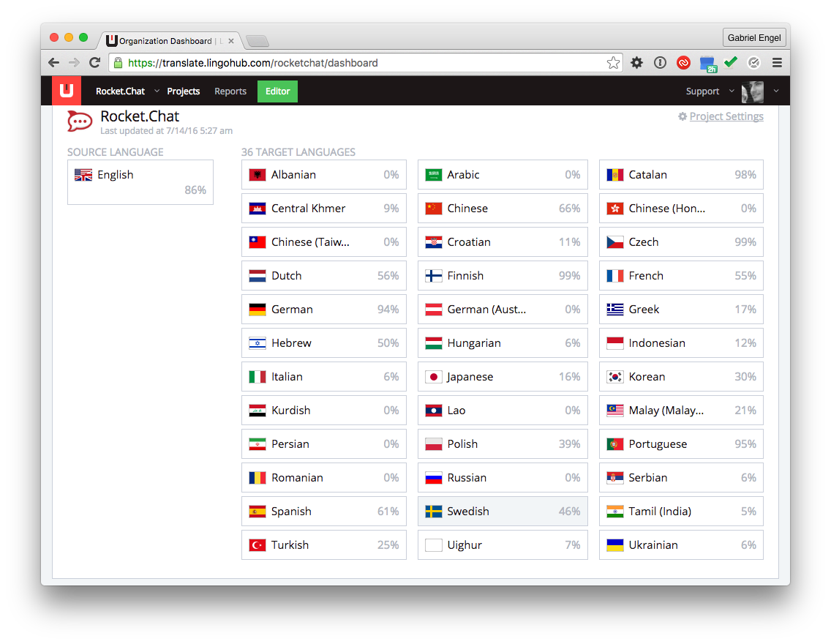Click the green checkmark extension icon
This screenshot has width=831, height=644.
[x=731, y=62]
